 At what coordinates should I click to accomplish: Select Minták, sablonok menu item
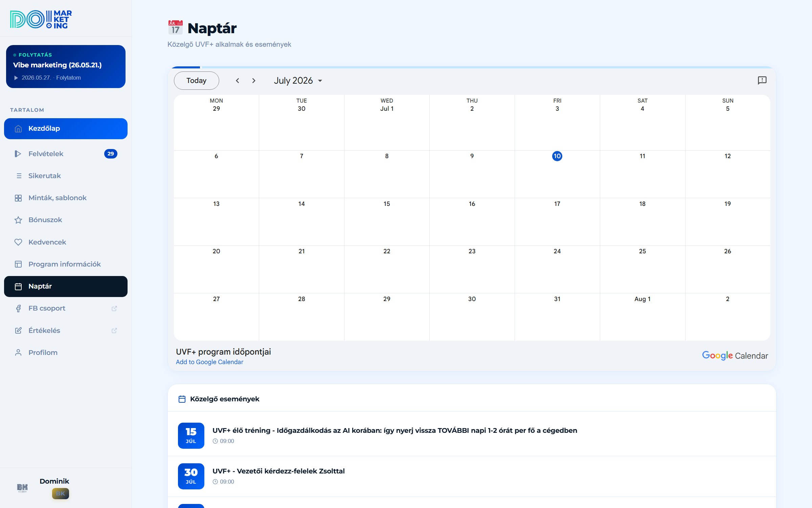[66, 198]
